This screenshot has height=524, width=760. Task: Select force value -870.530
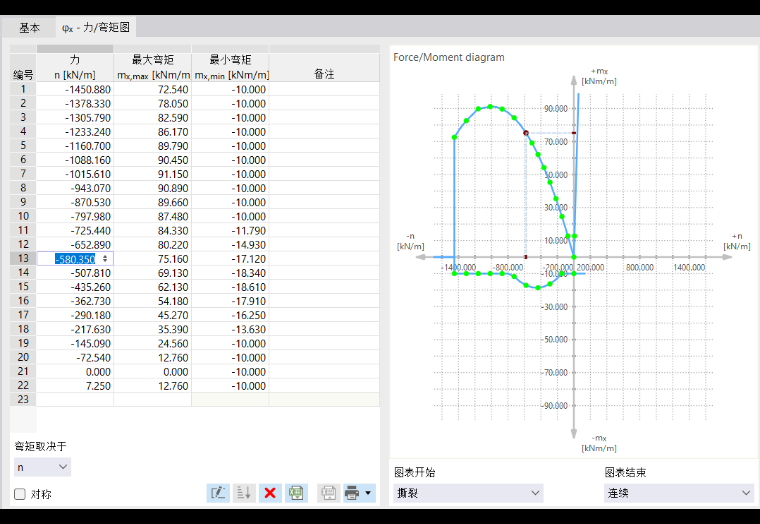point(75,202)
